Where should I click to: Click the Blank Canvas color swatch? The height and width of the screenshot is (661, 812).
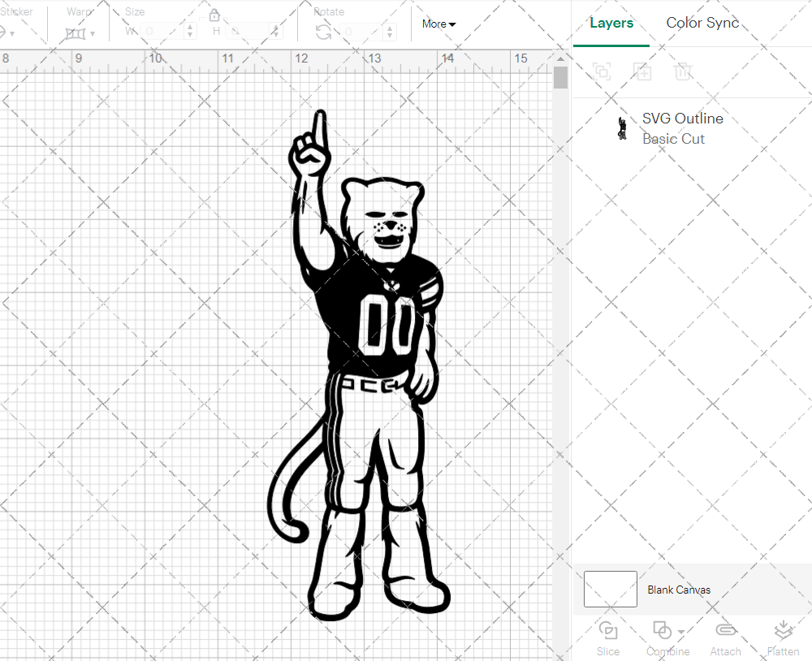pos(610,590)
